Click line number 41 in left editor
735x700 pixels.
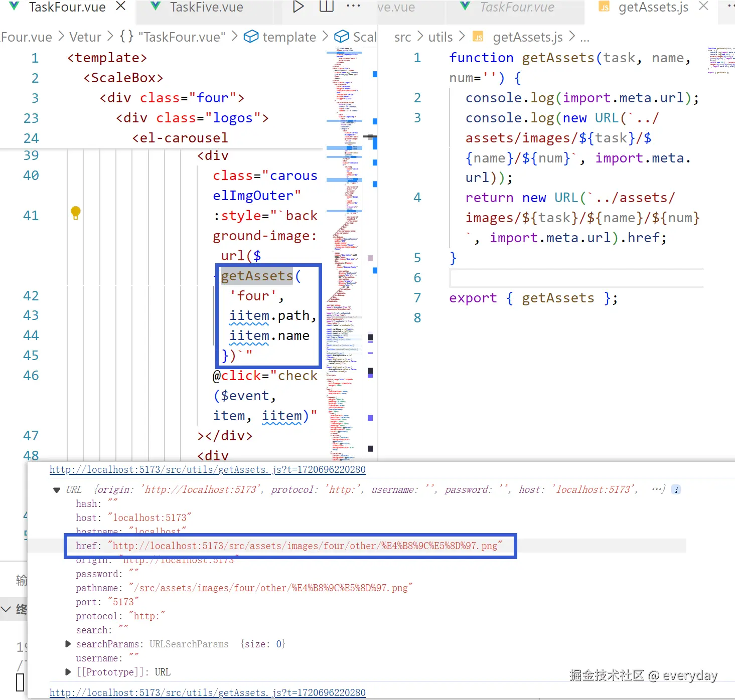pyautogui.click(x=31, y=216)
